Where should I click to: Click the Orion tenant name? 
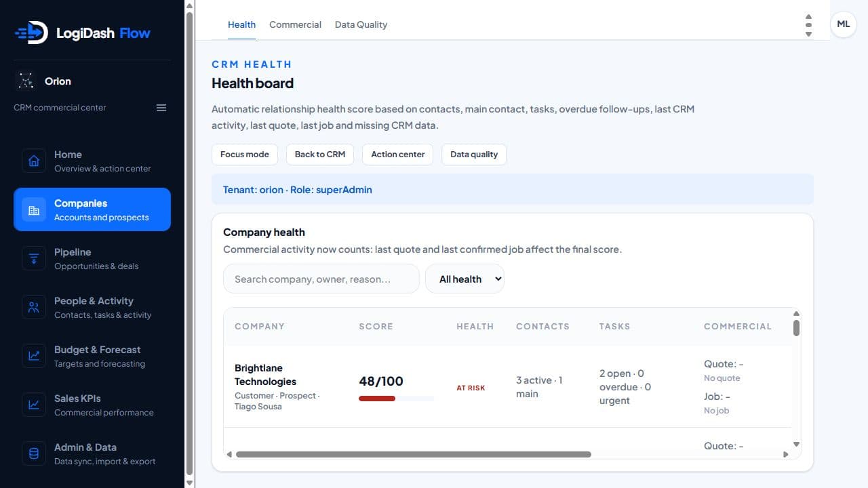tap(58, 81)
